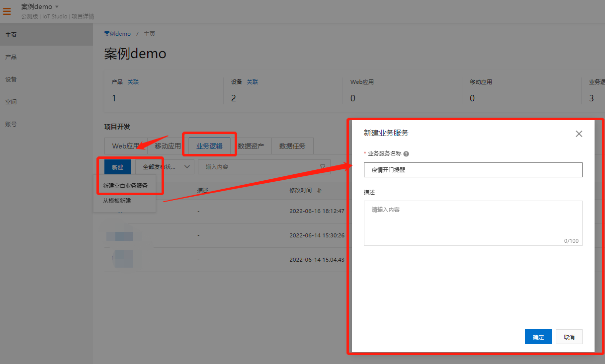Click the blue 新建 button
605x364 pixels.
[x=118, y=167]
